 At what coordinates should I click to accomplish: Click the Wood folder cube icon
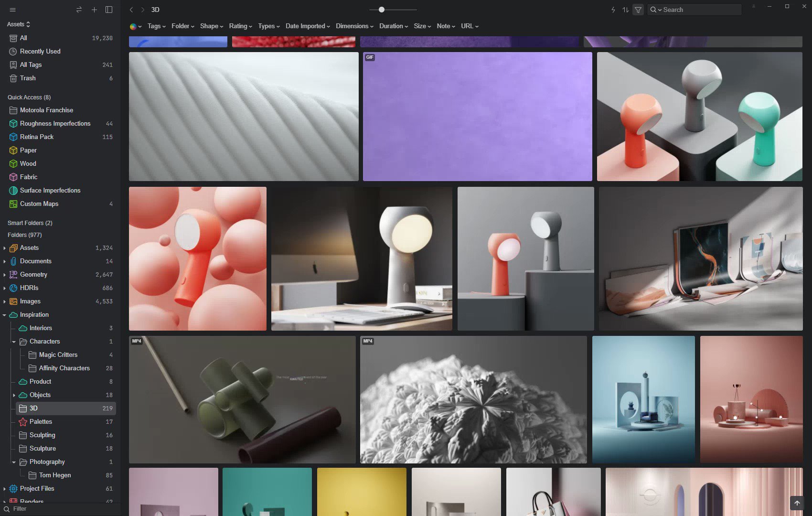click(13, 164)
